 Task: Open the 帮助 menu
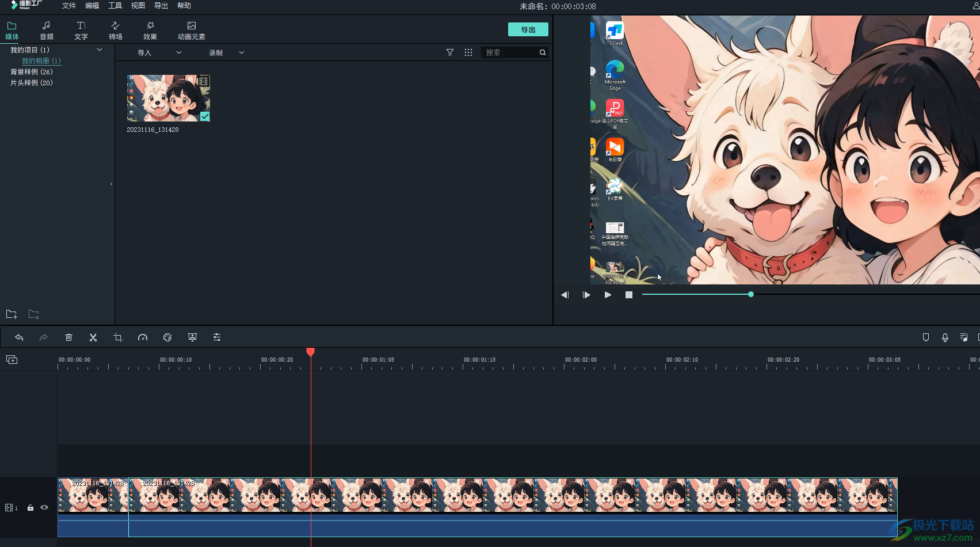coord(184,6)
